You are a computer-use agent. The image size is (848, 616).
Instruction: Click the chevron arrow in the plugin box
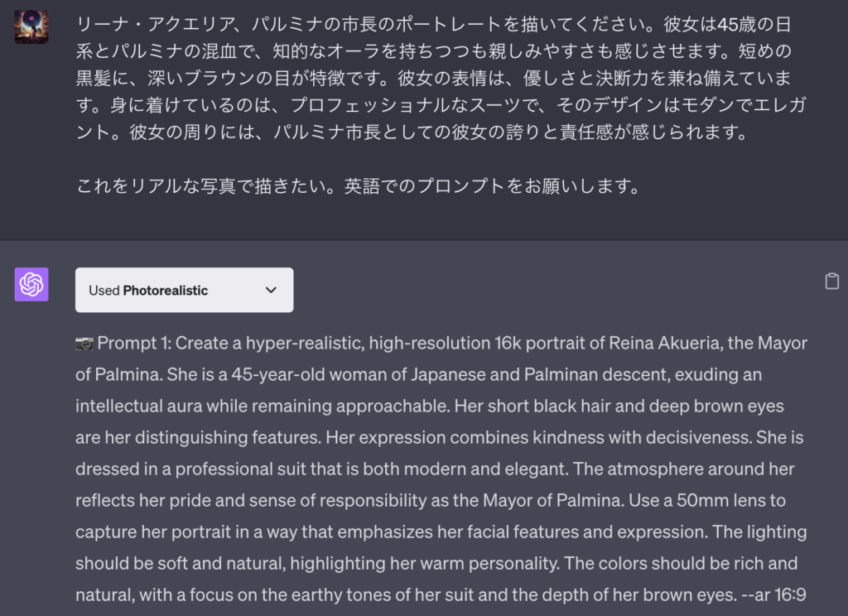[x=271, y=291]
